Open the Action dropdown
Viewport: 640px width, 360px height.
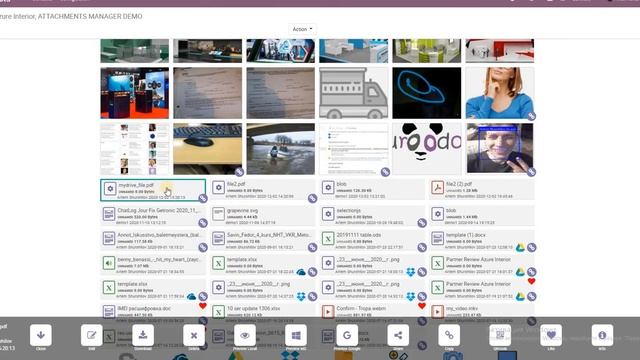click(x=302, y=29)
